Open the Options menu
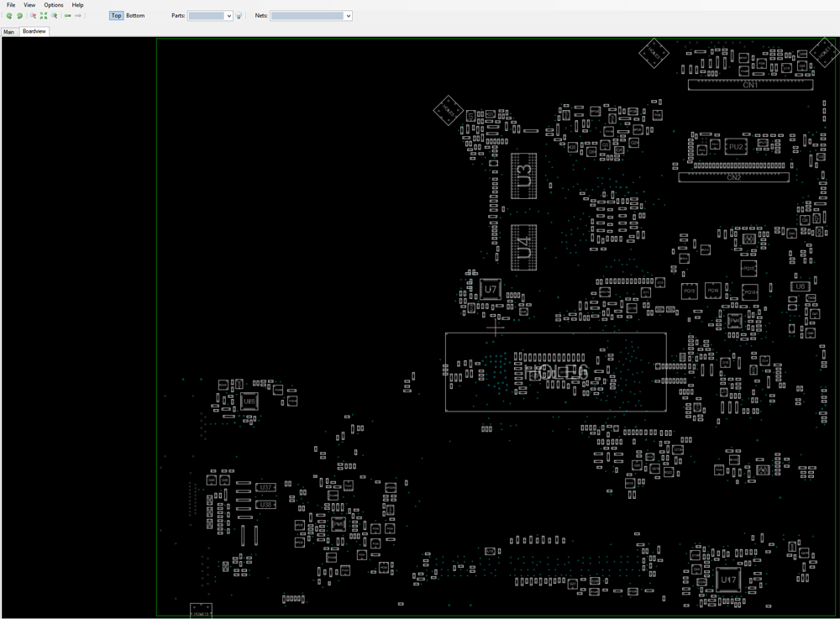Viewport: 840px width, 619px height. point(54,5)
